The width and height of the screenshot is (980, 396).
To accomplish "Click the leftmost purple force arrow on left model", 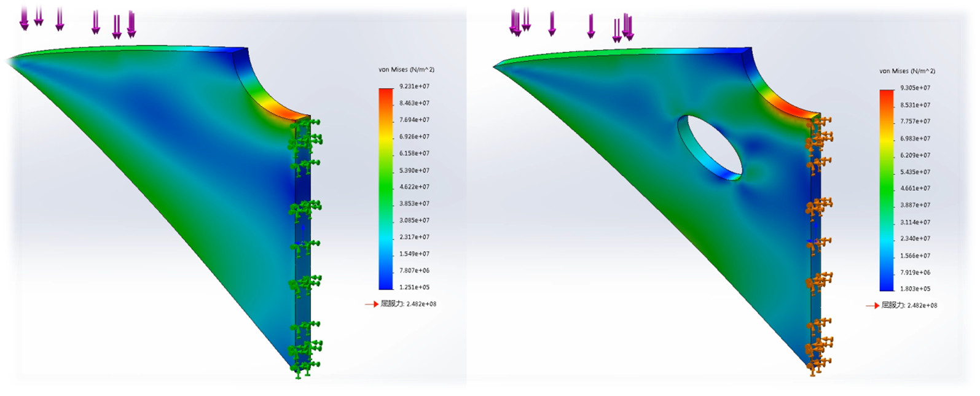I will tap(24, 18).
